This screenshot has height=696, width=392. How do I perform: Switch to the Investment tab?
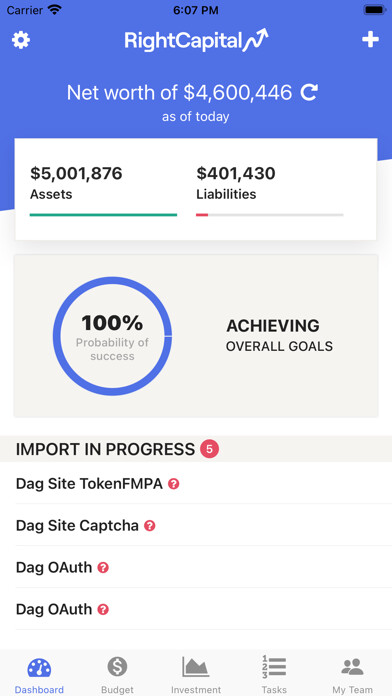pyautogui.click(x=196, y=674)
